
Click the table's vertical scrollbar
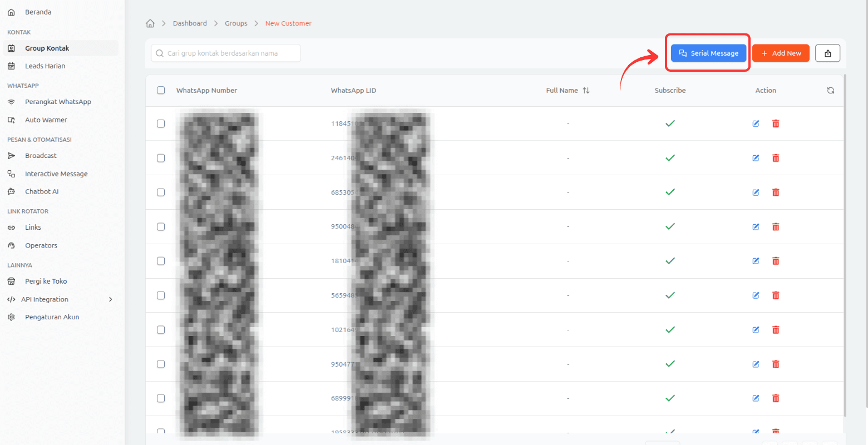[845, 245]
